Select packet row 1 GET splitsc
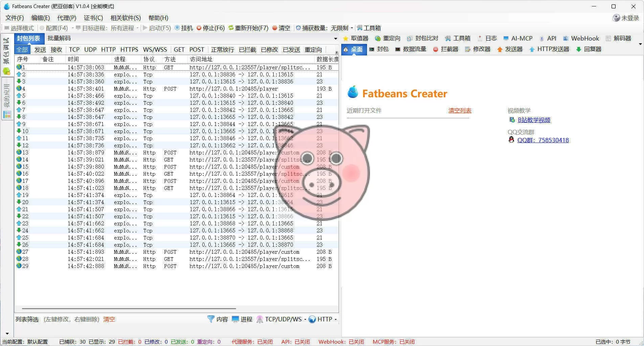Viewport: 644px width, 346px height. (177, 68)
